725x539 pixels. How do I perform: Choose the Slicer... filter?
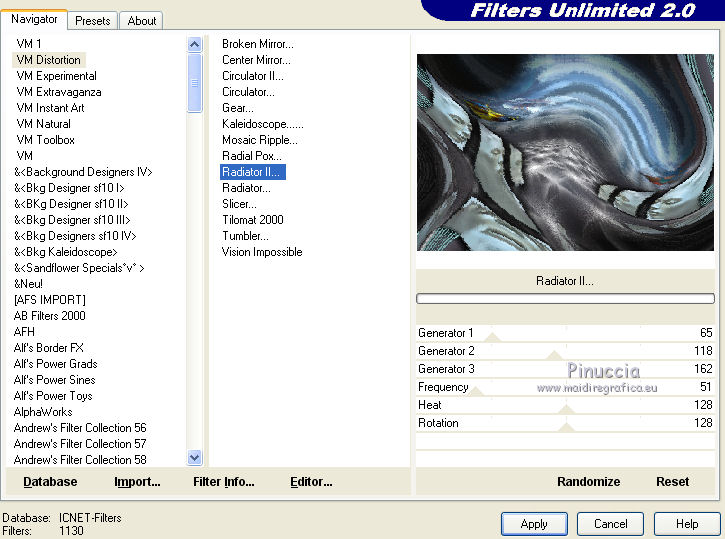pyautogui.click(x=239, y=204)
